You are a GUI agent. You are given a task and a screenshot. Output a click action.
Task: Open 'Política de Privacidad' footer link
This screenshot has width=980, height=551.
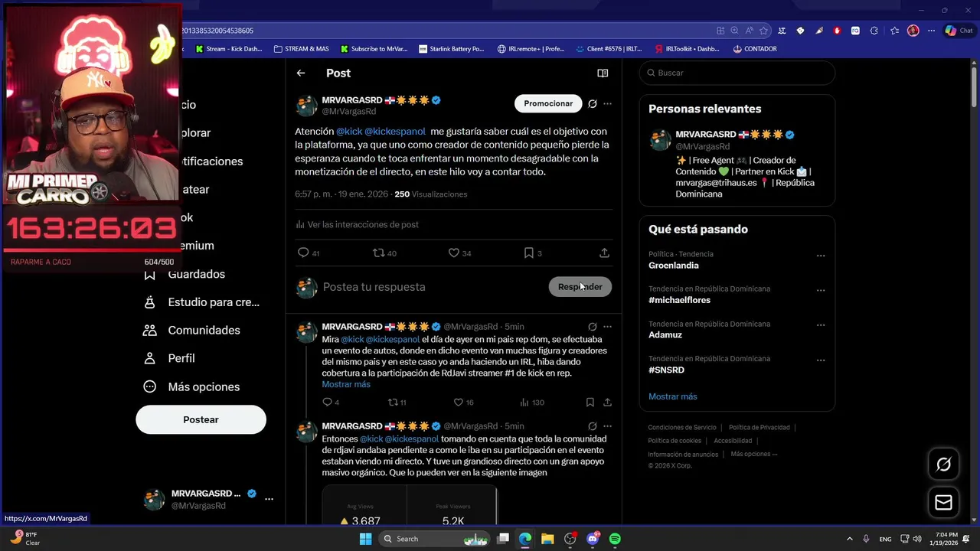click(x=759, y=428)
